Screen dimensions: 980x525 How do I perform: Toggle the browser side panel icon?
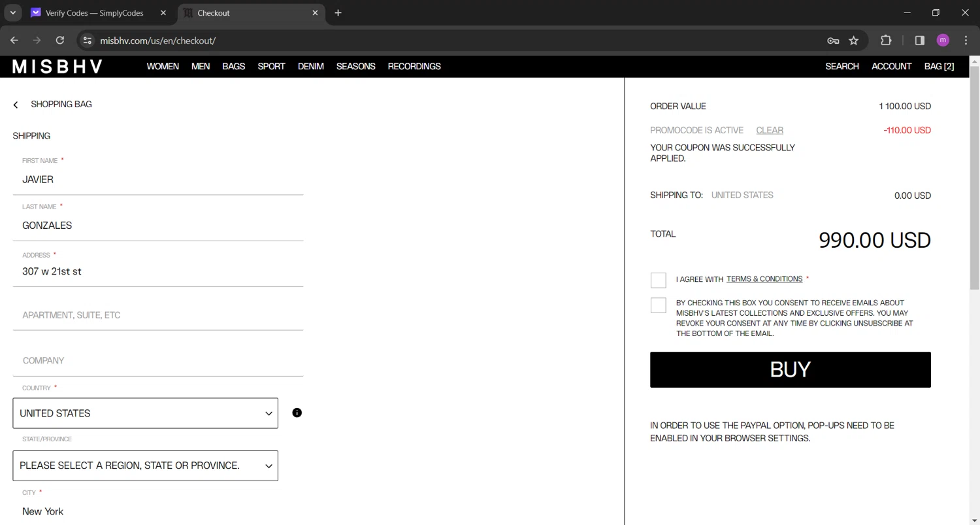coord(920,41)
